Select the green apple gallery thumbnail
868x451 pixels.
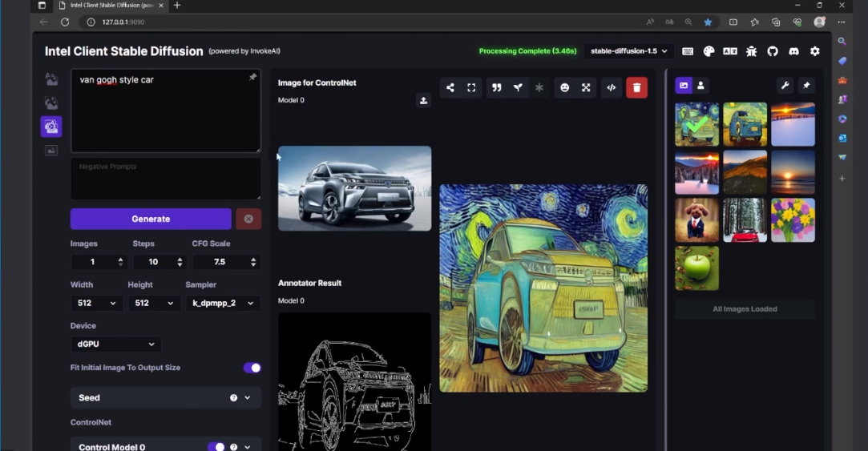[696, 268]
